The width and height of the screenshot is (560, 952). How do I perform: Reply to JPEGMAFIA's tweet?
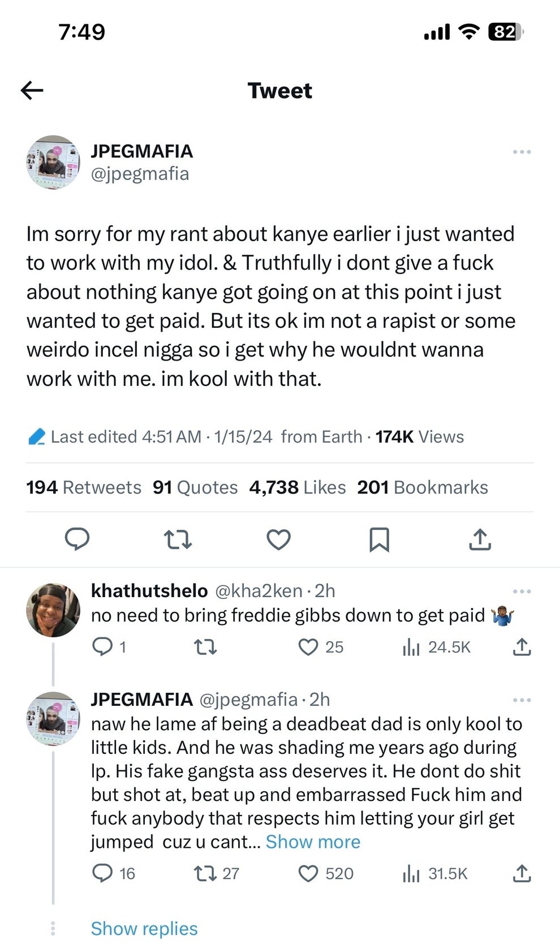(x=78, y=539)
